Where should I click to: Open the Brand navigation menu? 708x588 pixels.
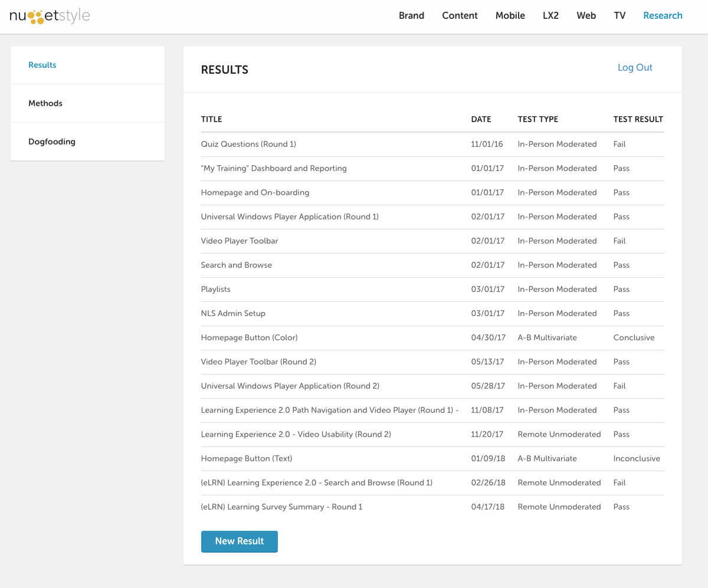pos(411,16)
